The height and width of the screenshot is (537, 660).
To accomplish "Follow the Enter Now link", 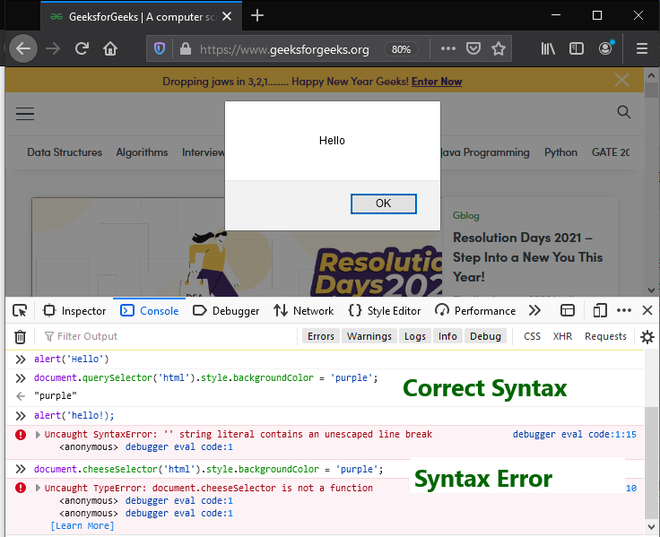I will 436,81.
